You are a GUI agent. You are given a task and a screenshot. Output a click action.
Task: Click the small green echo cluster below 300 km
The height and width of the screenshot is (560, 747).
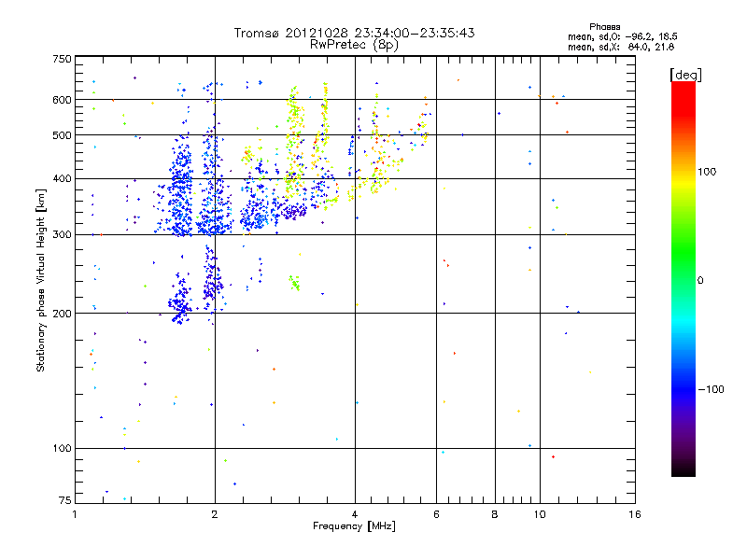pos(295,283)
